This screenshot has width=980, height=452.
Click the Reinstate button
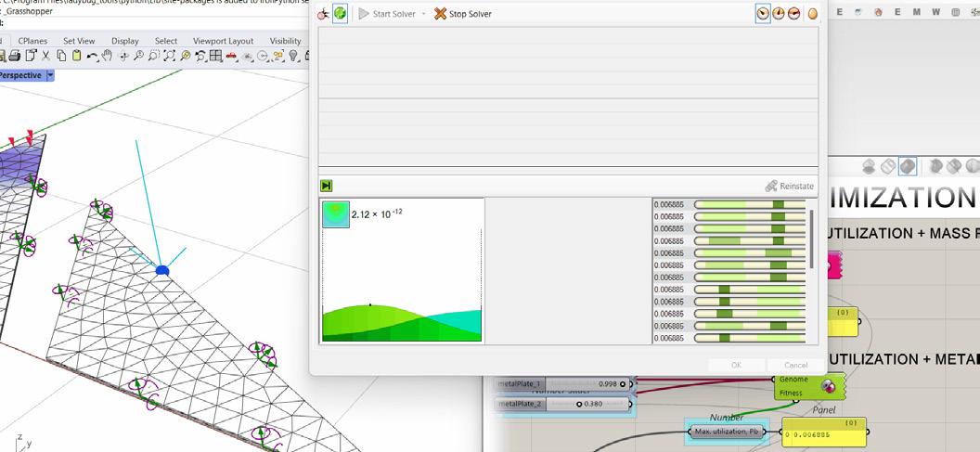(790, 186)
